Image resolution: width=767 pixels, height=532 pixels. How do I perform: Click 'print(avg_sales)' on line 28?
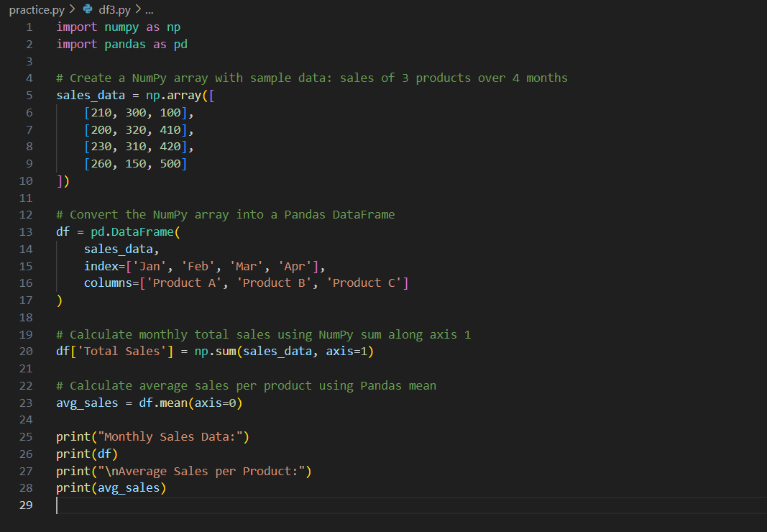point(111,488)
